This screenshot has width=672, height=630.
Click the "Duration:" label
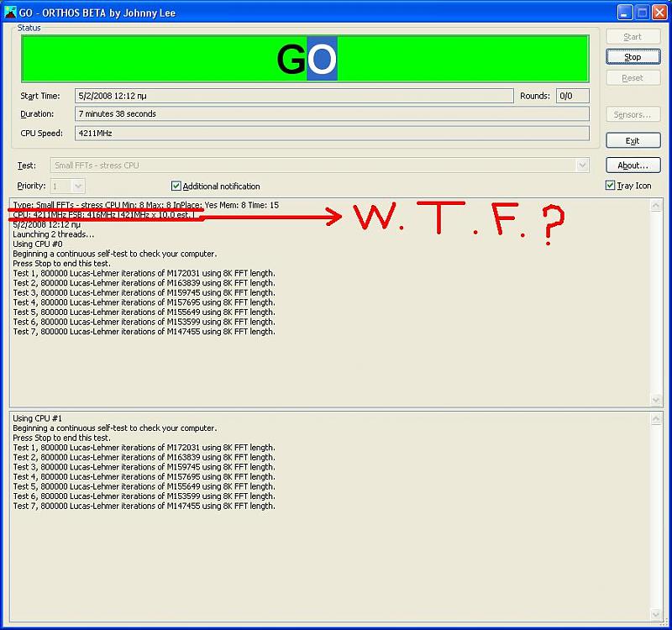click(37, 114)
